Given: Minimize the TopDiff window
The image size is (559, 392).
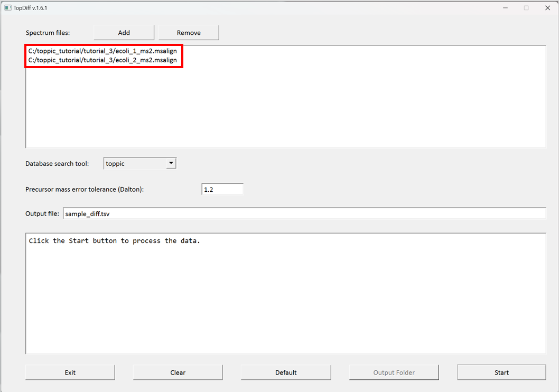Looking at the screenshot, I should click(505, 8).
